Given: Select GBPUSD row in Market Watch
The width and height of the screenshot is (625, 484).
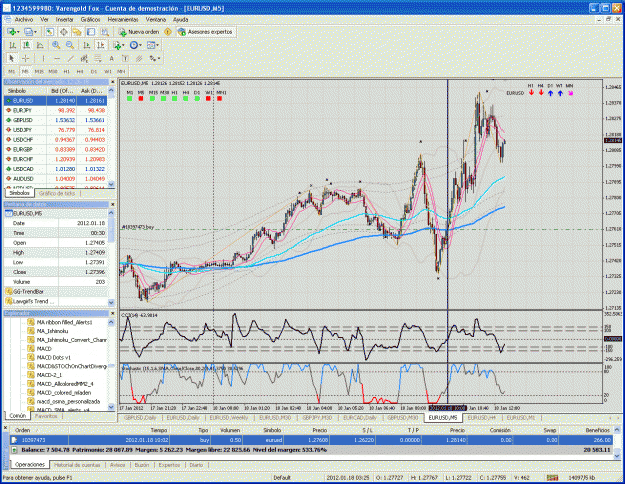Looking at the screenshot, I should (56, 120).
